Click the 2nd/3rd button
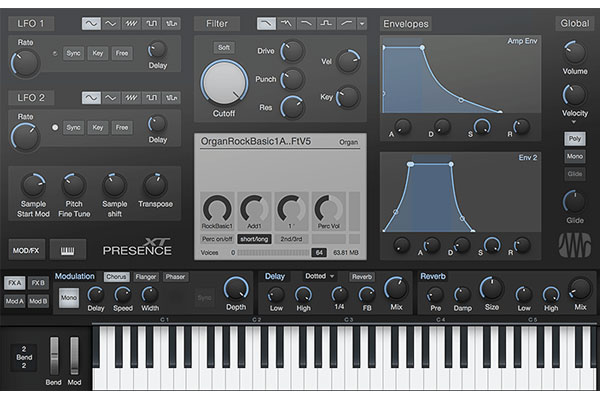The image size is (600, 400). pyautogui.click(x=291, y=239)
